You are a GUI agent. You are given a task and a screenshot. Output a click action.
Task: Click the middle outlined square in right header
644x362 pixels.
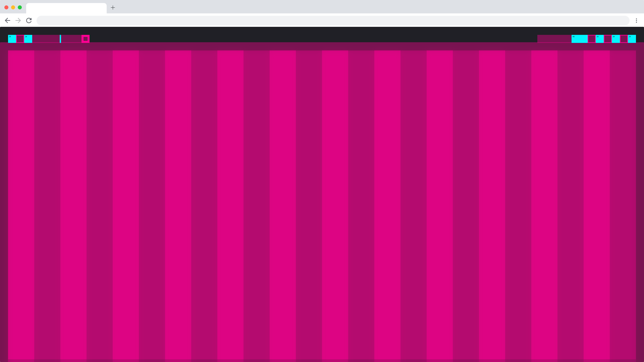(608, 39)
